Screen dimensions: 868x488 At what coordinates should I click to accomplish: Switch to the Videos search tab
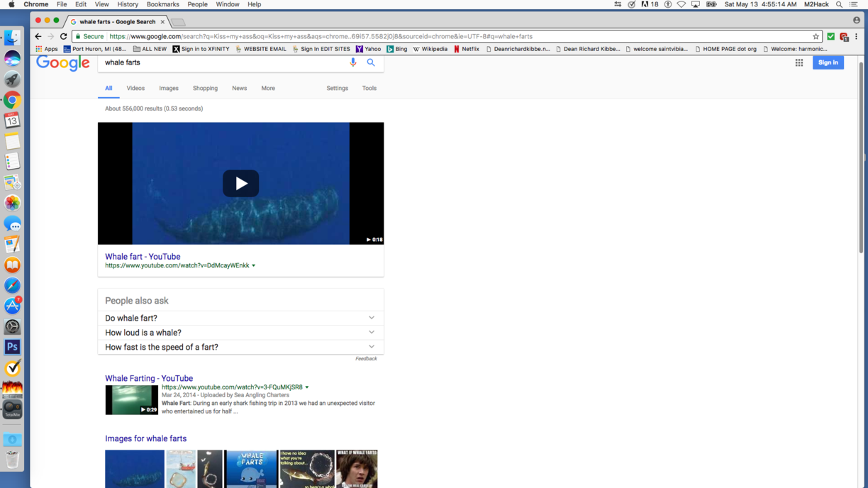click(x=135, y=89)
